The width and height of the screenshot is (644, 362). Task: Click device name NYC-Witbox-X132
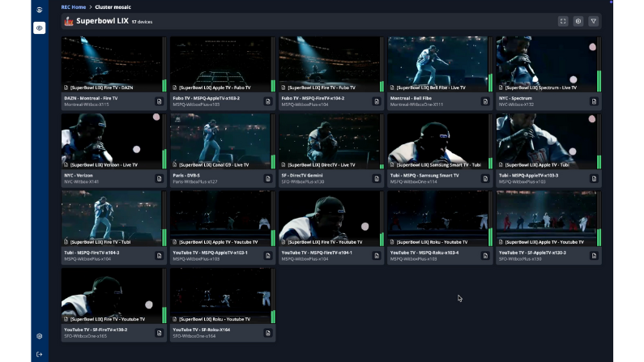[x=516, y=104]
